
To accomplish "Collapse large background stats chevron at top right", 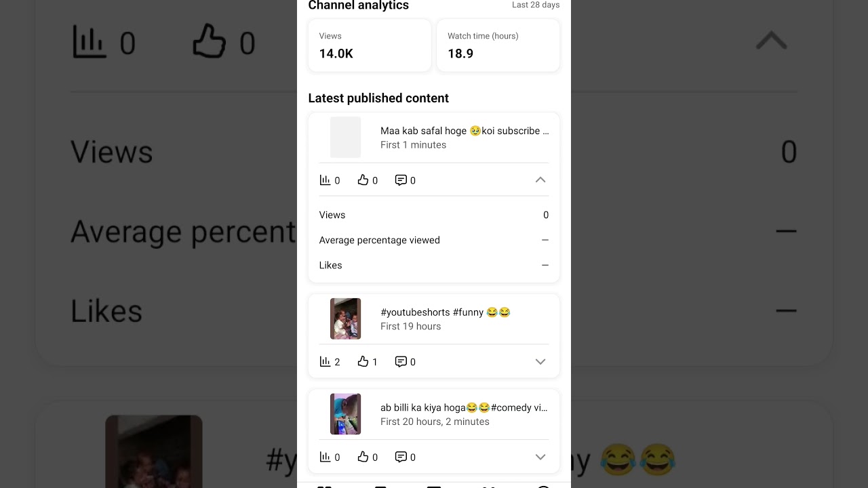I will [772, 41].
